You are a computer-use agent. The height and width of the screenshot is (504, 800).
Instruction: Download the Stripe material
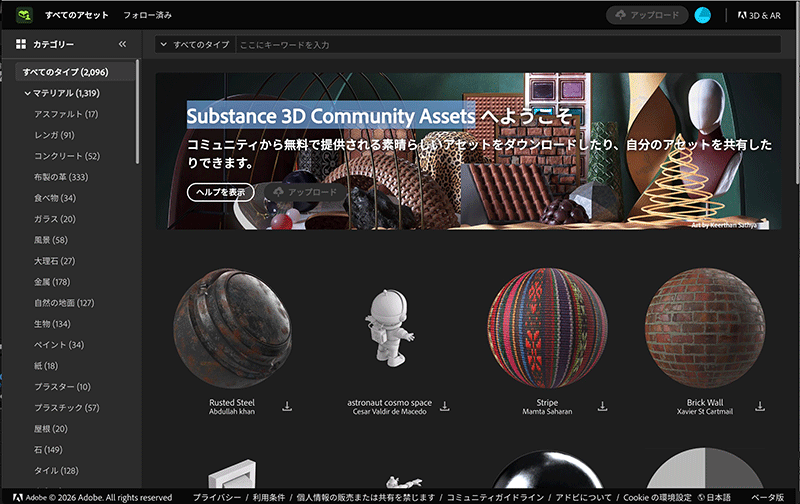point(602,406)
